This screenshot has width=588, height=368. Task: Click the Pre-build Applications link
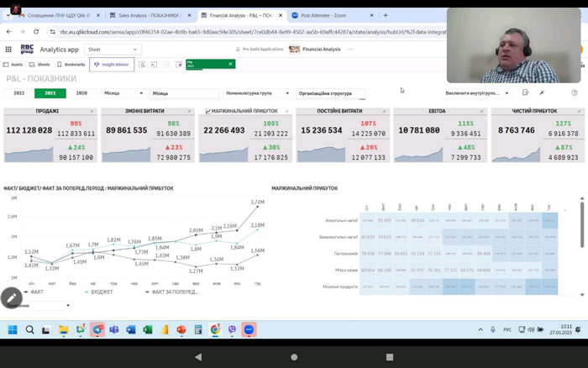click(x=260, y=50)
